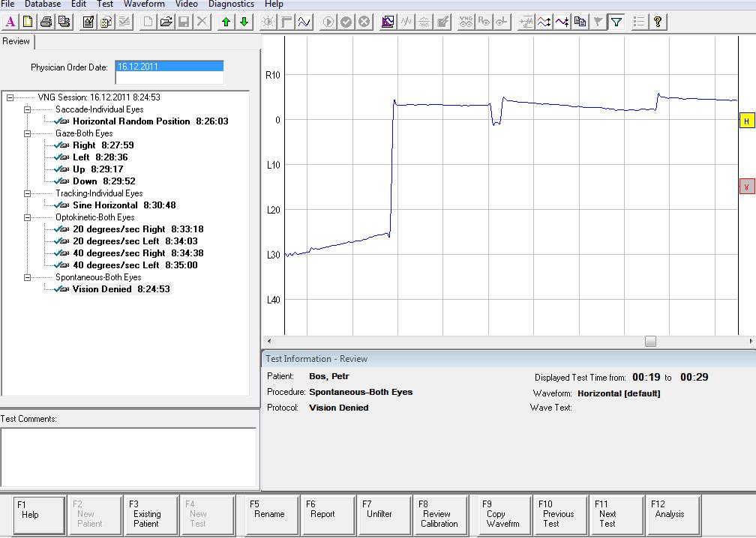
Task: Click the purple waveform with vertical arrows icon
Action: tap(562, 22)
